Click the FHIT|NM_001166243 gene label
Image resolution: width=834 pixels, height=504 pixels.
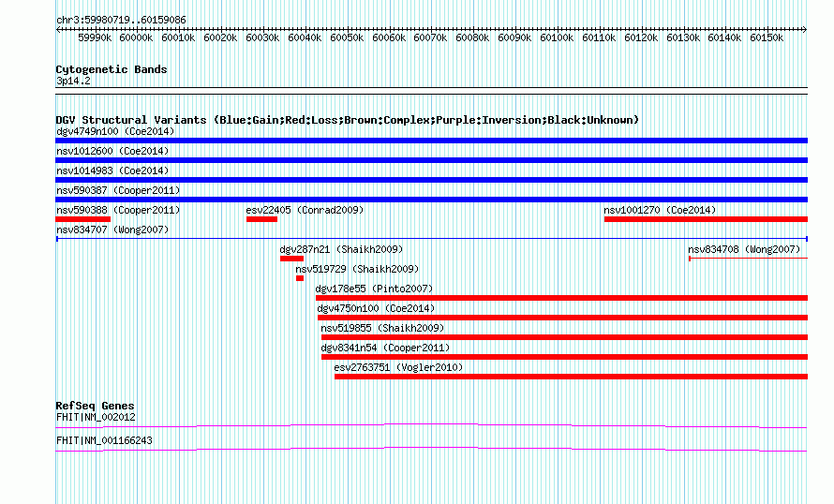pyautogui.click(x=104, y=440)
